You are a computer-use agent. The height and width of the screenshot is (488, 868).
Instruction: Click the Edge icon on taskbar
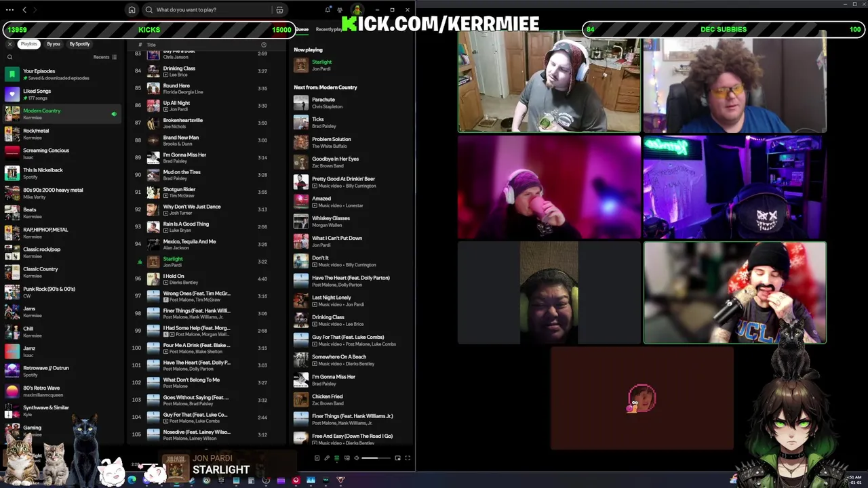pyautogui.click(x=132, y=481)
